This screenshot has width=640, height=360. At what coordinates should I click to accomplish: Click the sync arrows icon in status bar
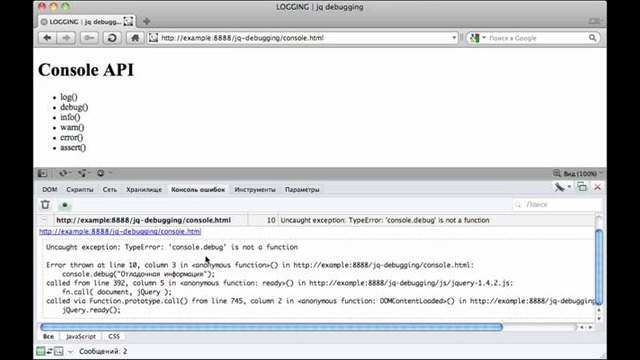(49, 351)
